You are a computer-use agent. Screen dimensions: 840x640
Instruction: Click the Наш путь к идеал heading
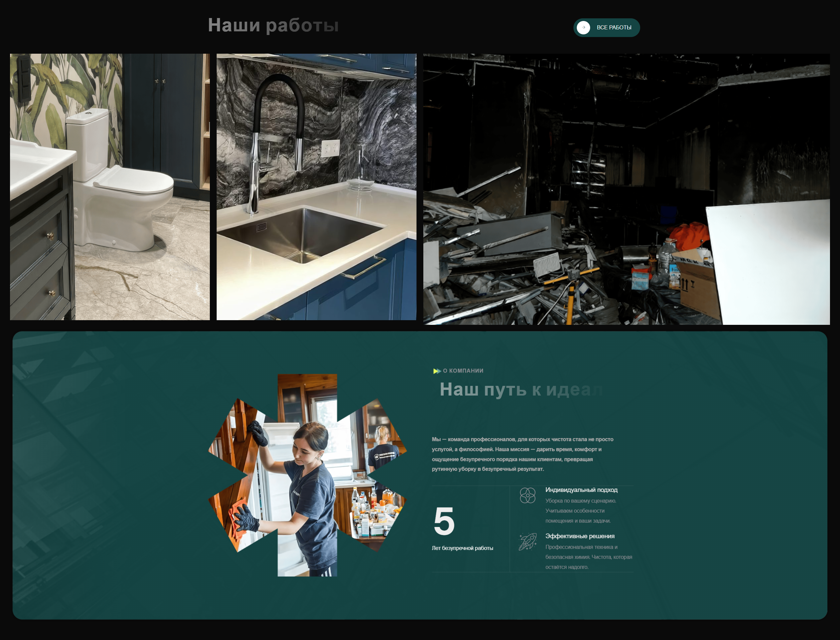(x=521, y=389)
